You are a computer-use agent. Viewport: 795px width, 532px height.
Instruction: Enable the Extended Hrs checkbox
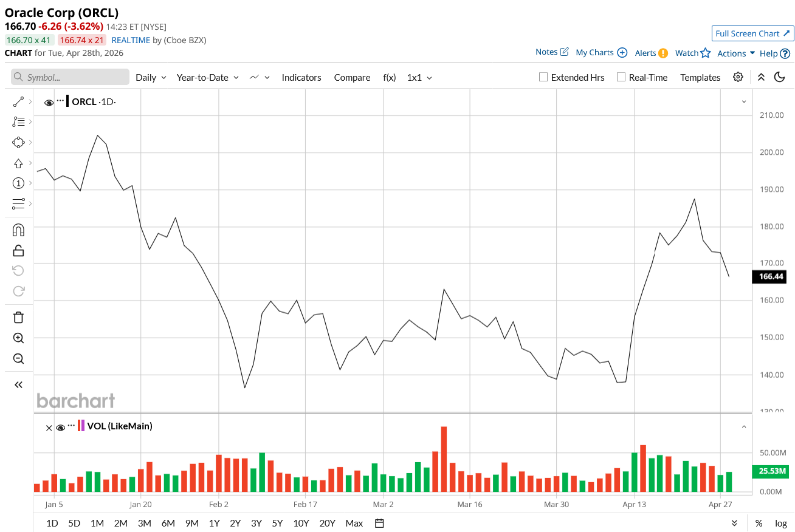(544, 77)
